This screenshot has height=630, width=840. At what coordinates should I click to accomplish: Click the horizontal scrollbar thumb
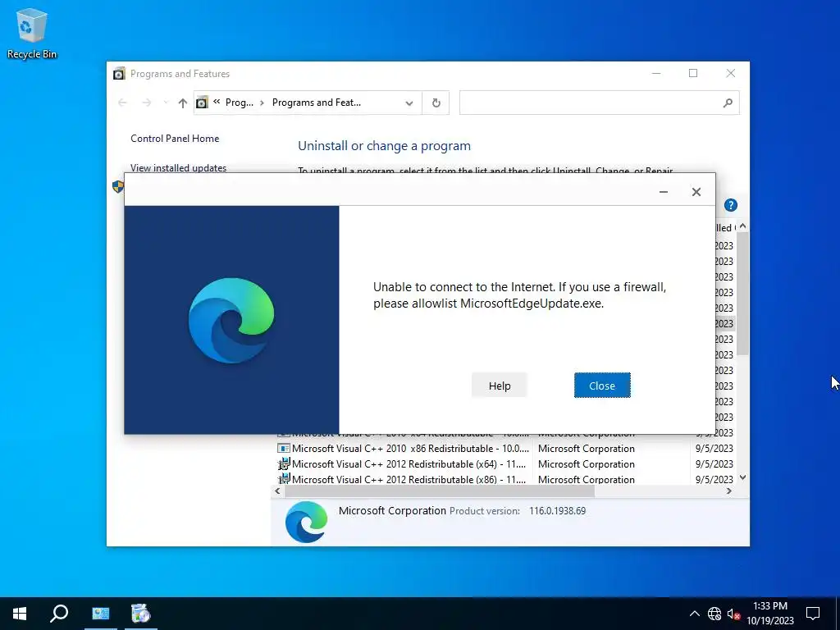[440, 491]
